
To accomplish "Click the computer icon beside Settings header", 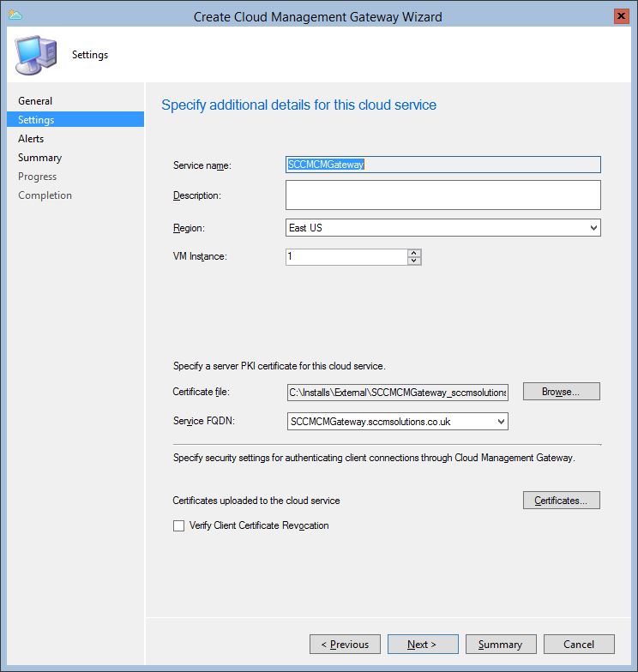I will click(x=36, y=55).
